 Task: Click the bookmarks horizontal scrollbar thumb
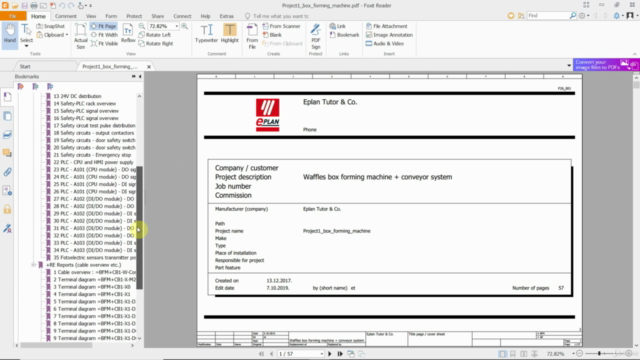57,345
